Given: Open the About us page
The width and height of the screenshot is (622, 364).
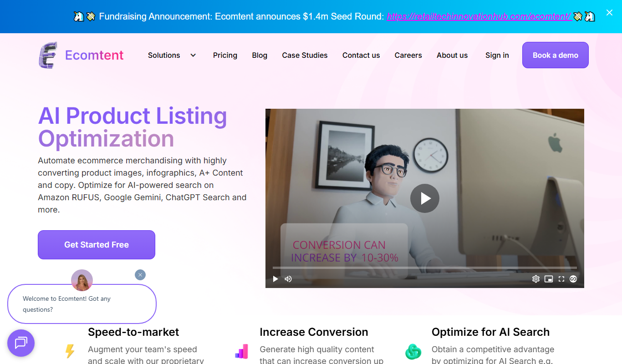Looking at the screenshot, I should point(452,55).
